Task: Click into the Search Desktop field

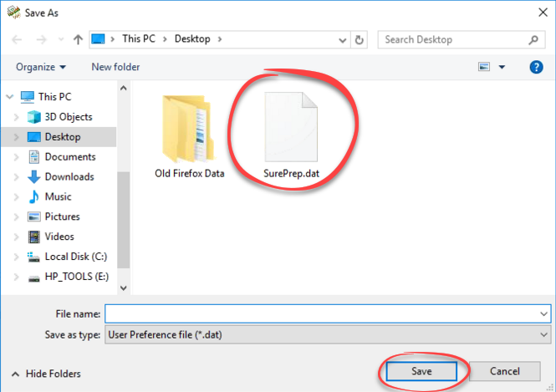Action: coord(462,39)
